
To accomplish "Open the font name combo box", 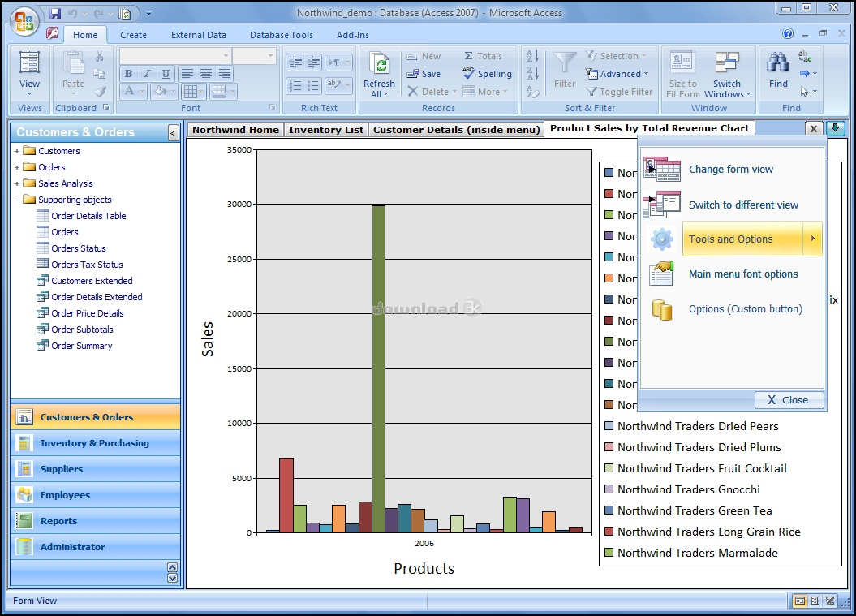I will (x=225, y=56).
